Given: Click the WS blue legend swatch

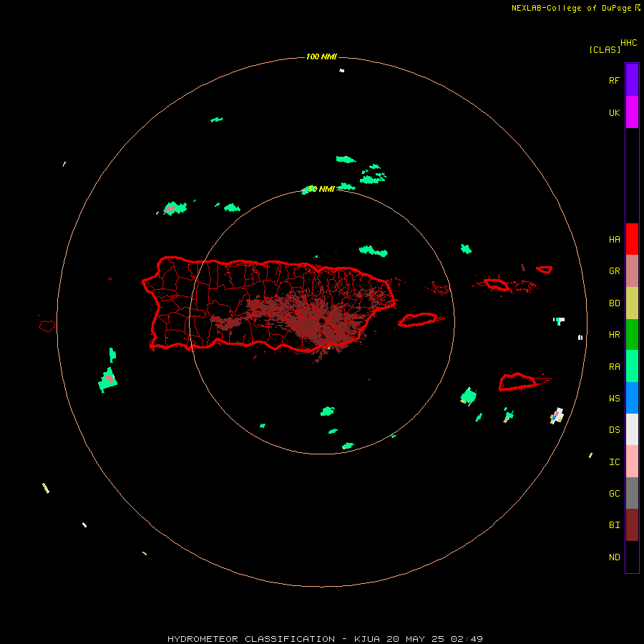Looking at the screenshot, I should [632, 398].
